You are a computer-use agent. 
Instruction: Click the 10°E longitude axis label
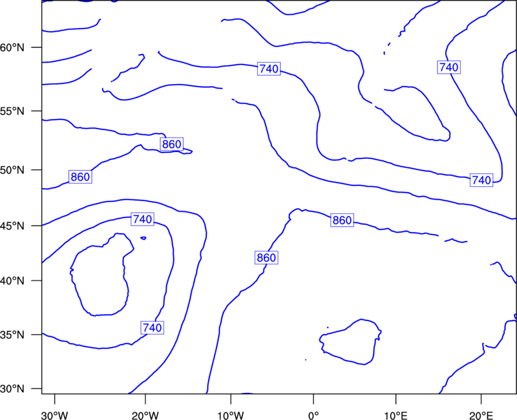(396, 415)
